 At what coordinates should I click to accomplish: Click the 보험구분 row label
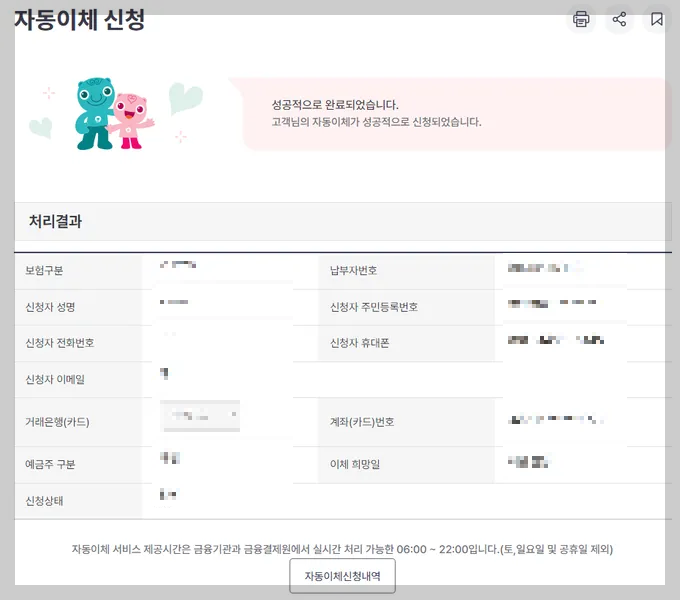[44, 271]
